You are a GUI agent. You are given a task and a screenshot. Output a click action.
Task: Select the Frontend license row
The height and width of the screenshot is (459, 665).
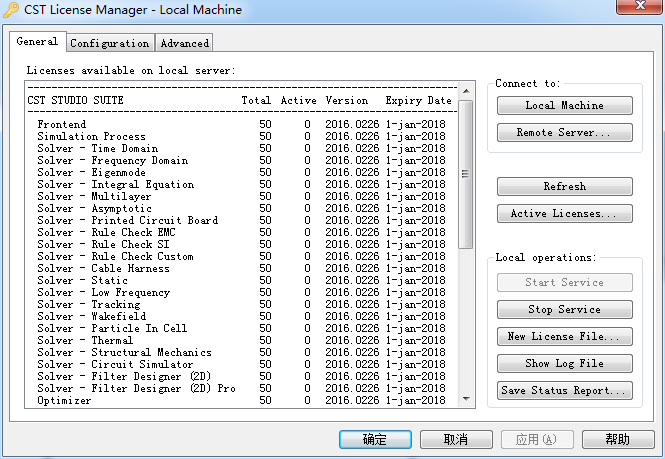[241, 124]
